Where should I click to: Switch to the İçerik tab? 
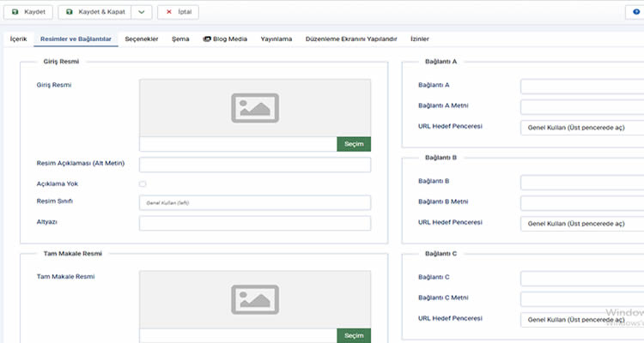tap(19, 39)
